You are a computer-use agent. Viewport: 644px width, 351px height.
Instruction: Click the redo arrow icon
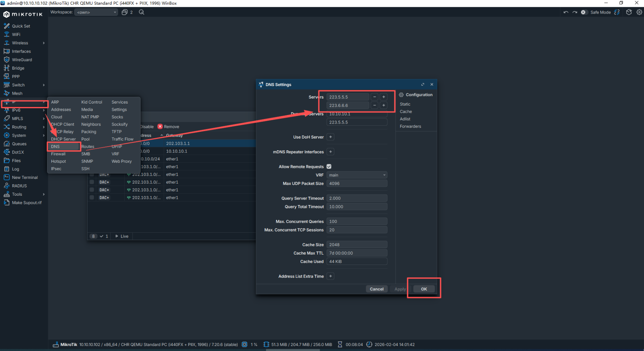point(575,12)
